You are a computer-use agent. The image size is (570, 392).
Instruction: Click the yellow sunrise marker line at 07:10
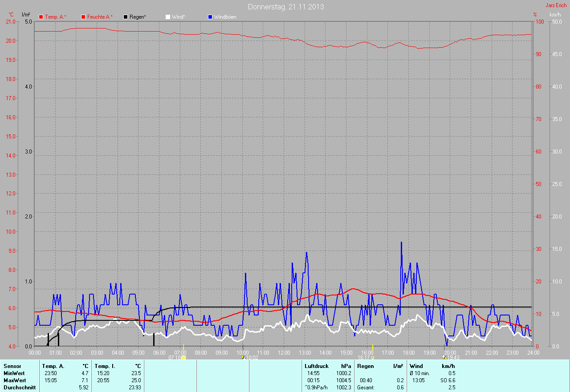(x=183, y=347)
